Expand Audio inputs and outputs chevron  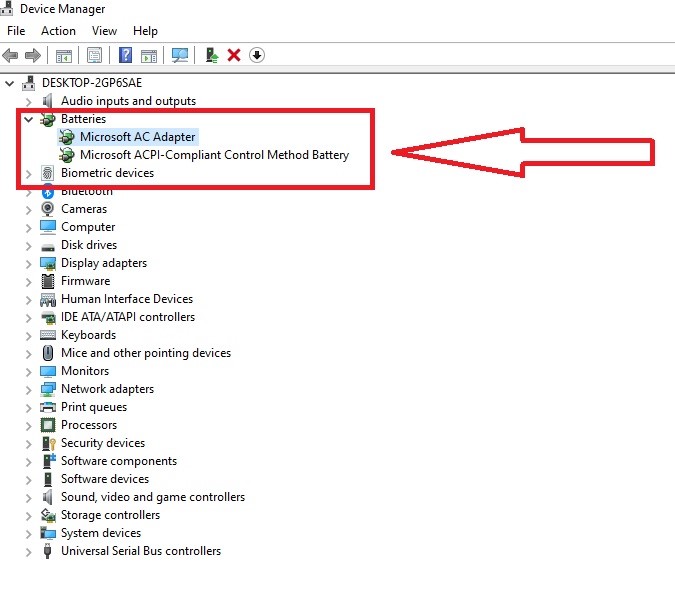[29, 102]
